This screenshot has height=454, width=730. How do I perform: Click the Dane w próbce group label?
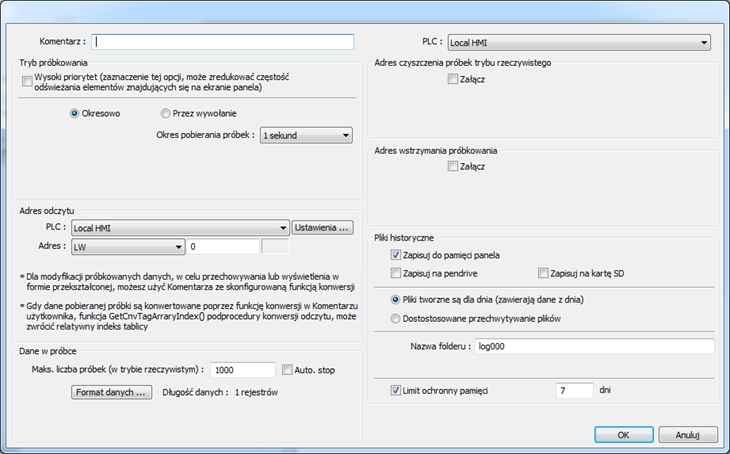pos(47,352)
